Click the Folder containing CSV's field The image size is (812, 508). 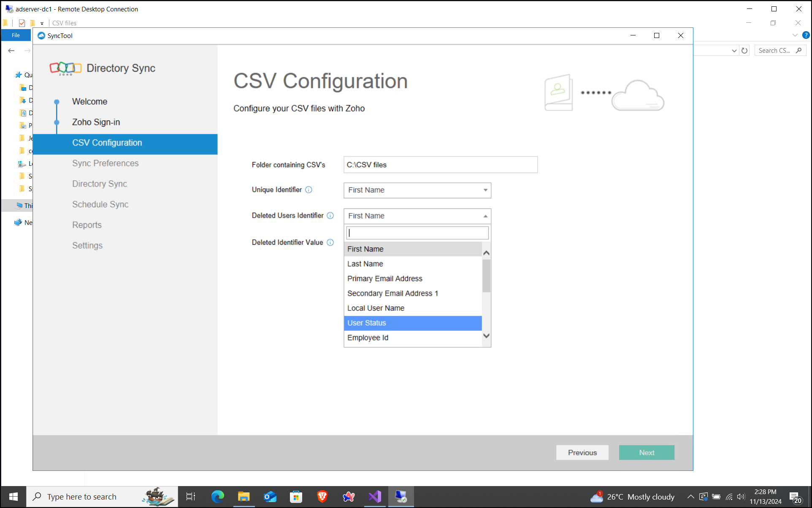point(440,165)
